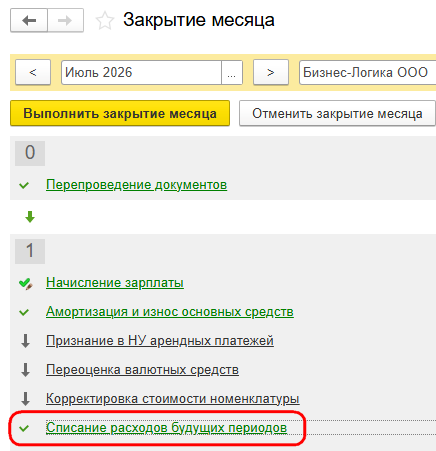
Task: Click the stage 1 number label
Action: coord(30,251)
